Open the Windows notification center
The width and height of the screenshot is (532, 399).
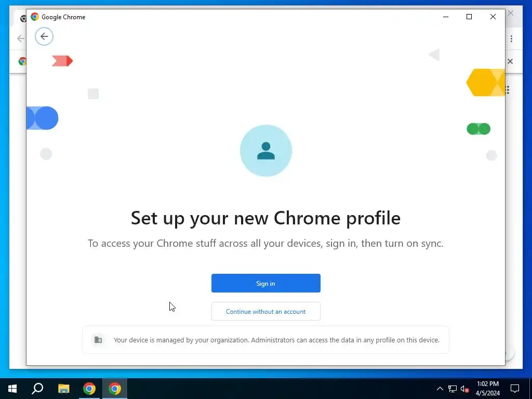tap(515, 389)
